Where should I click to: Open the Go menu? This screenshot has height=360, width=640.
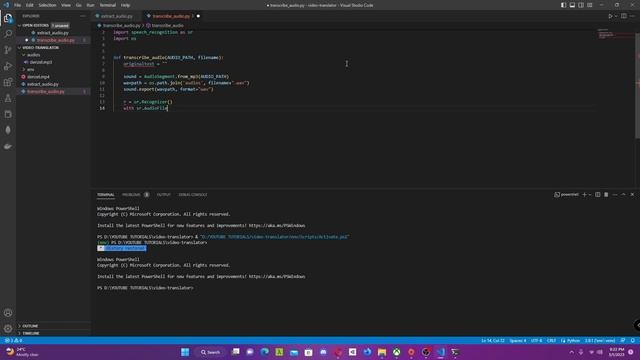[x=78, y=5]
